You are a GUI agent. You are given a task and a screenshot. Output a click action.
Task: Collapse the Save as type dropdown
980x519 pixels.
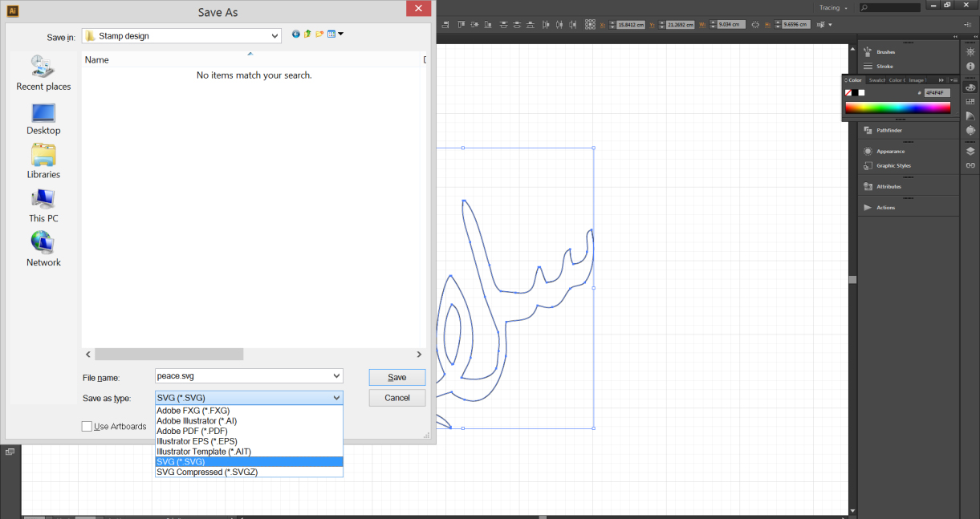(x=336, y=397)
